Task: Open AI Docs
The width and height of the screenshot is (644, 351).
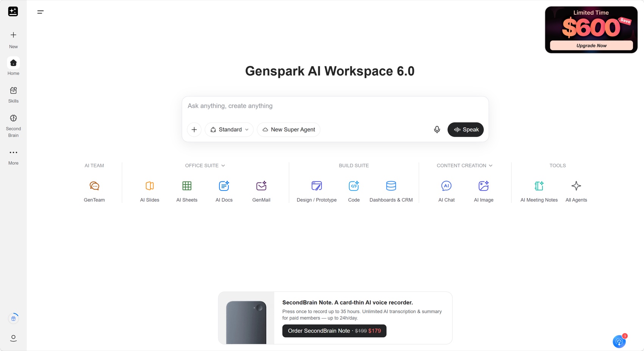Action: pyautogui.click(x=224, y=192)
